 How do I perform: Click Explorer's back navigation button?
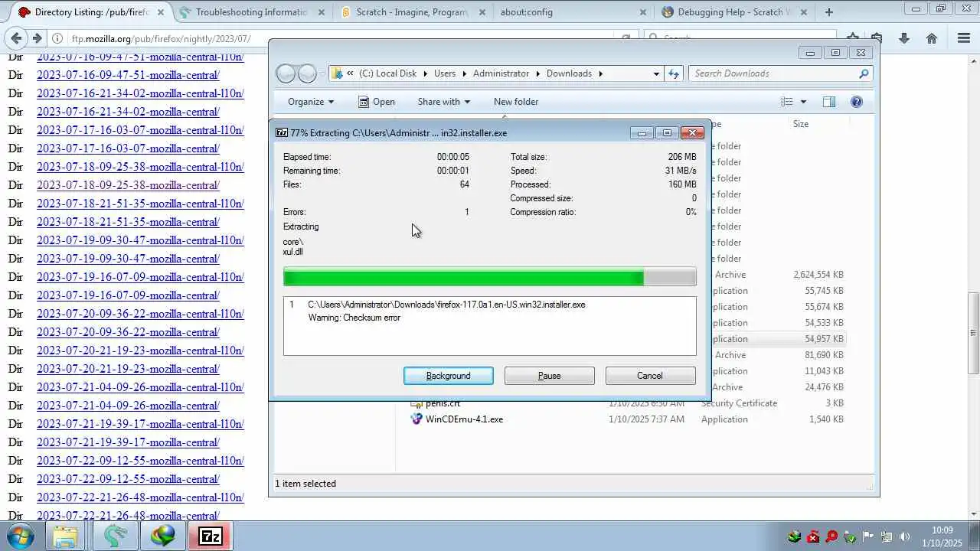(x=286, y=73)
